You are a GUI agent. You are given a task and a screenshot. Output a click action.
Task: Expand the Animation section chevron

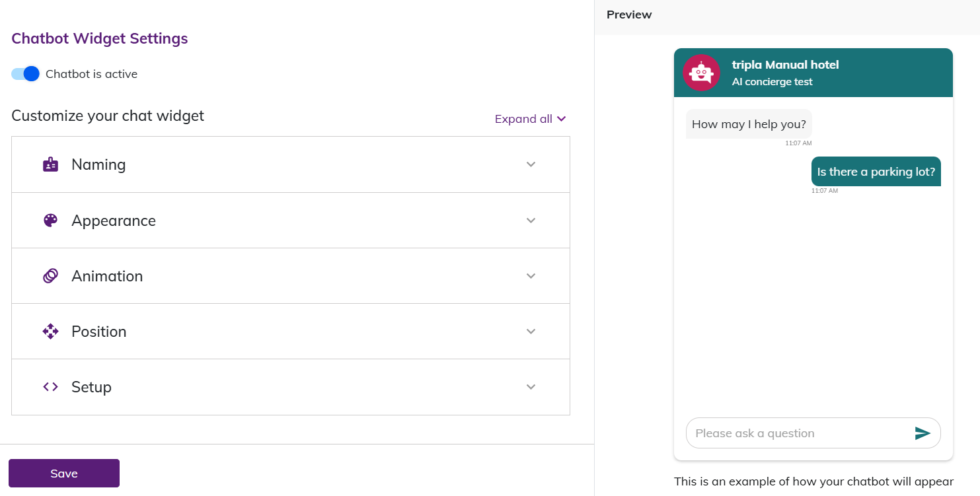point(531,276)
